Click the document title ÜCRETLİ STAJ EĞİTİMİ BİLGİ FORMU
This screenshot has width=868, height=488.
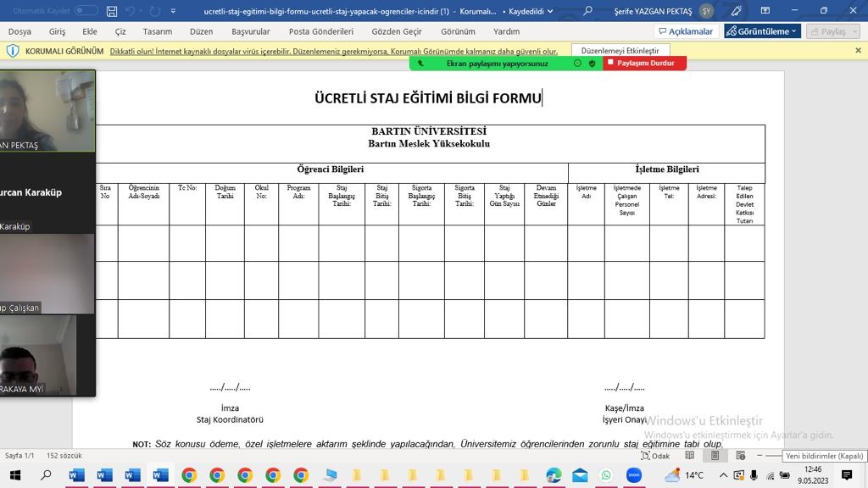(428, 98)
